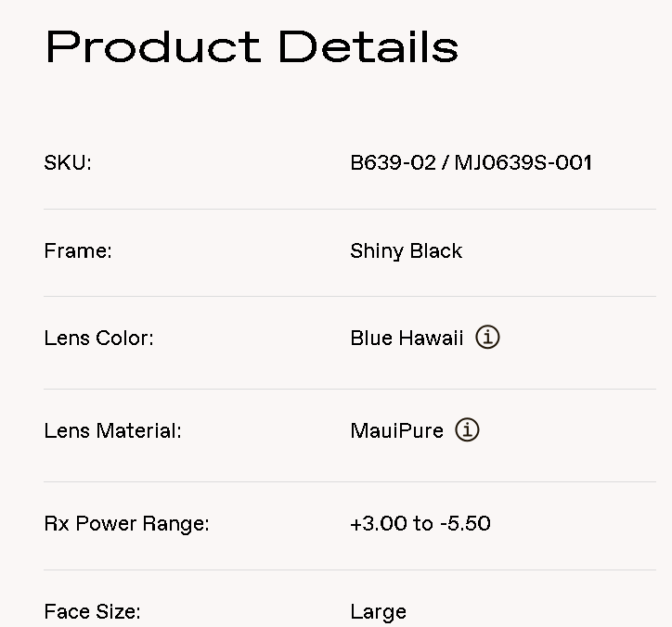This screenshot has width=672, height=627.
Task: Click the "SKU:" label
Action: (68, 163)
